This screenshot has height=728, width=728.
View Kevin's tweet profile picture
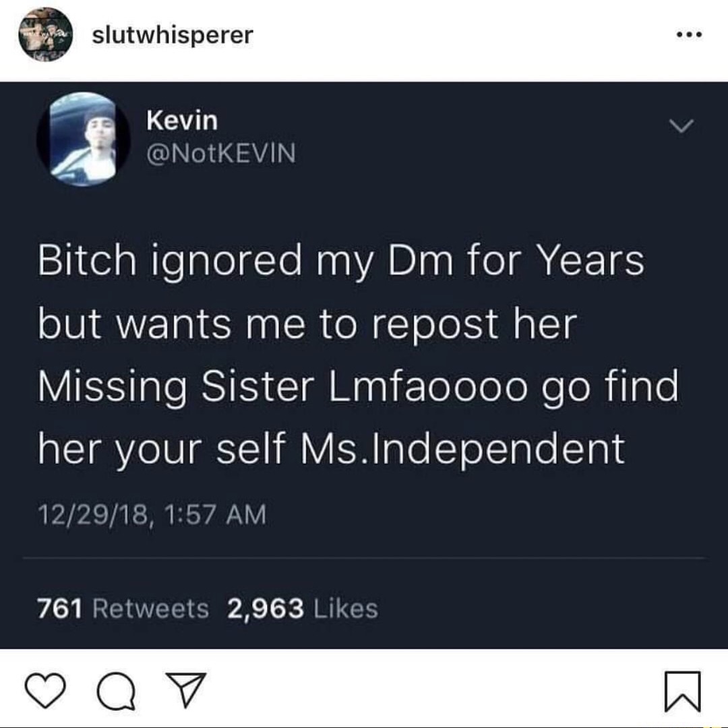tap(83, 140)
